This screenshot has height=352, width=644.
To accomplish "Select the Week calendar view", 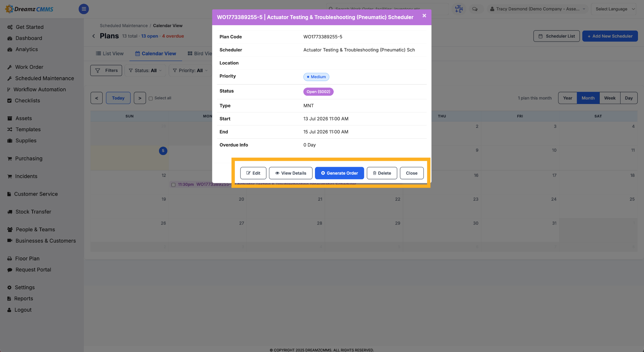I will [610, 98].
